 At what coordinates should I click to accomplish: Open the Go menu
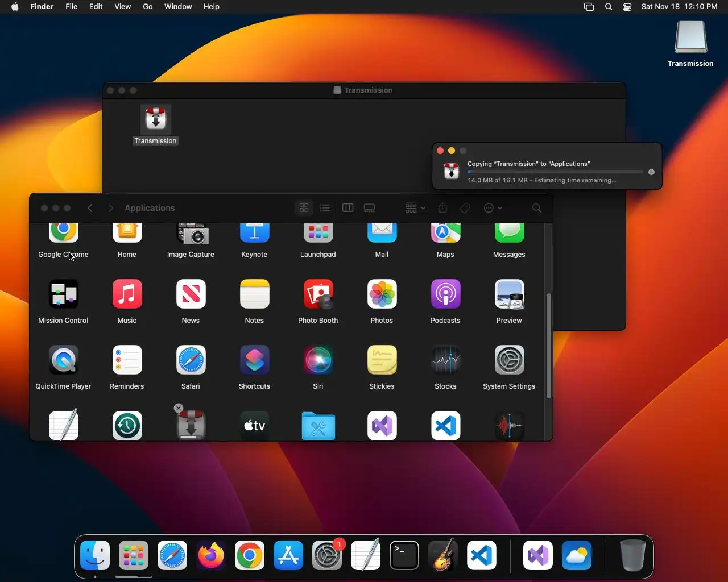pyautogui.click(x=148, y=7)
